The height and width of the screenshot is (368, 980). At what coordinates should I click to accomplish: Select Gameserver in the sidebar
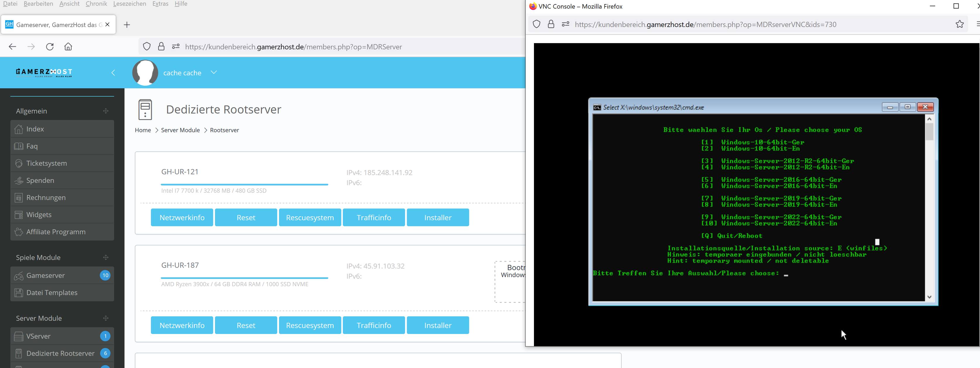point(62,275)
